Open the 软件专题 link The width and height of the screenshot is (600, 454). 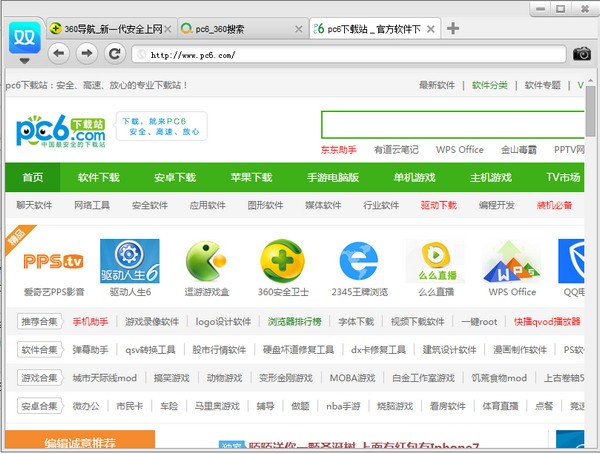(542, 85)
